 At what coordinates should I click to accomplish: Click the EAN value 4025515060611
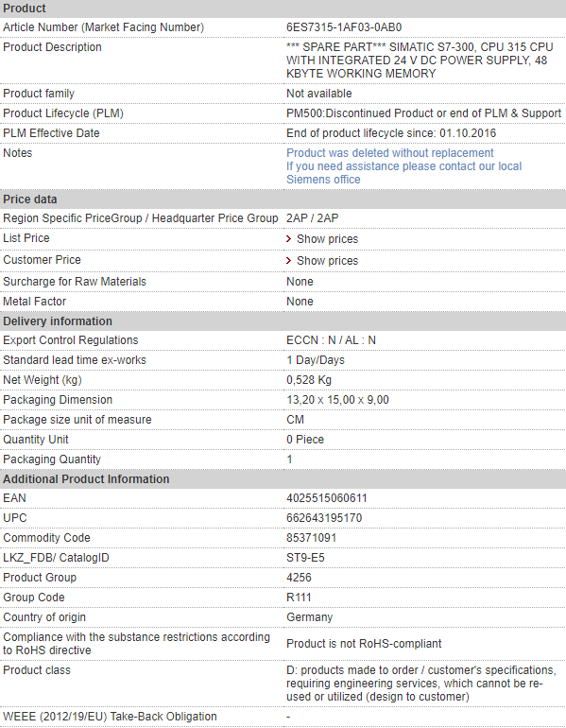(327, 498)
